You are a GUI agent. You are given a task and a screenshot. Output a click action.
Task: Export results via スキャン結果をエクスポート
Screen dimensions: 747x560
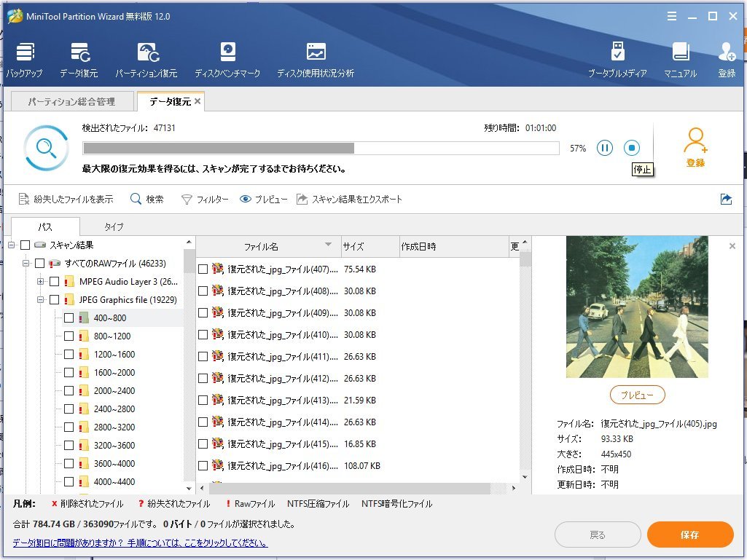point(349,199)
